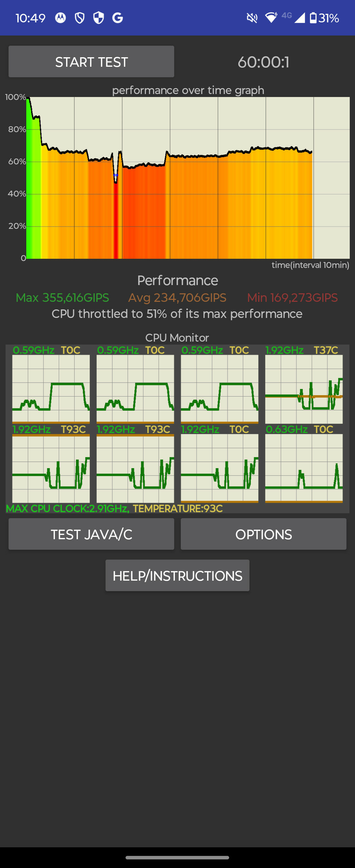Tap the filled security shield icon
Screen dimensions: 355x868
point(98,18)
